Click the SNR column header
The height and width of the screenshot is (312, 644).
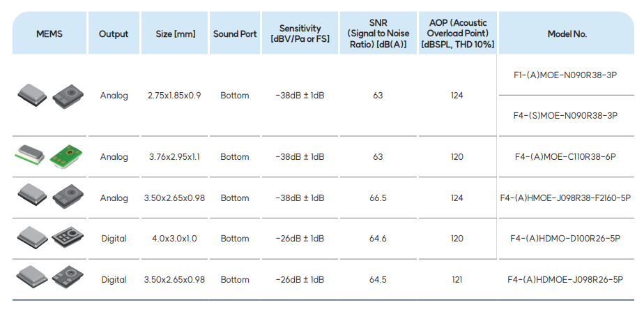pos(378,34)
